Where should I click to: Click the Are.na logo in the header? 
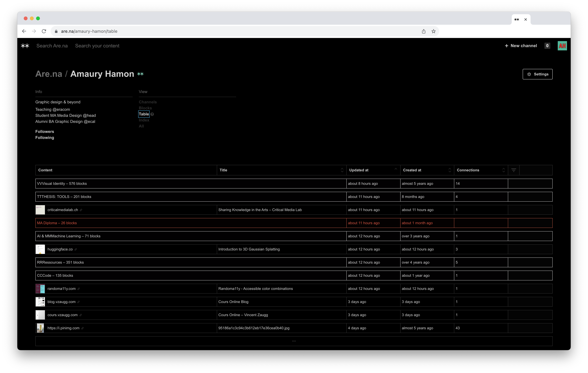coord(25,46)
